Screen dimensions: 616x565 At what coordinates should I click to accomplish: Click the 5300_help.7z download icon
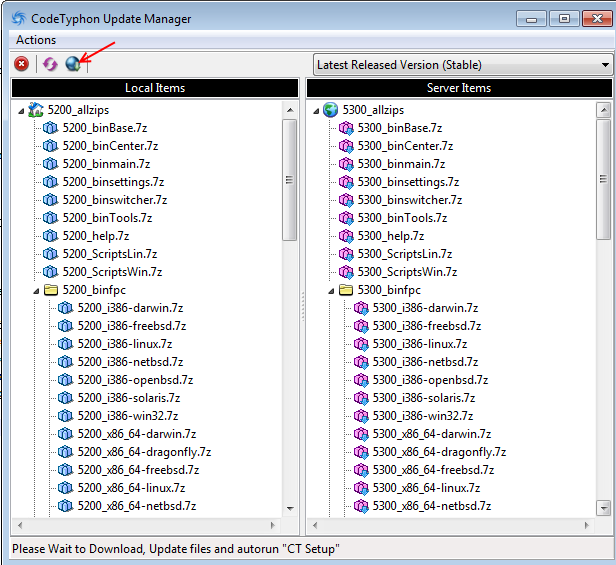346,236
